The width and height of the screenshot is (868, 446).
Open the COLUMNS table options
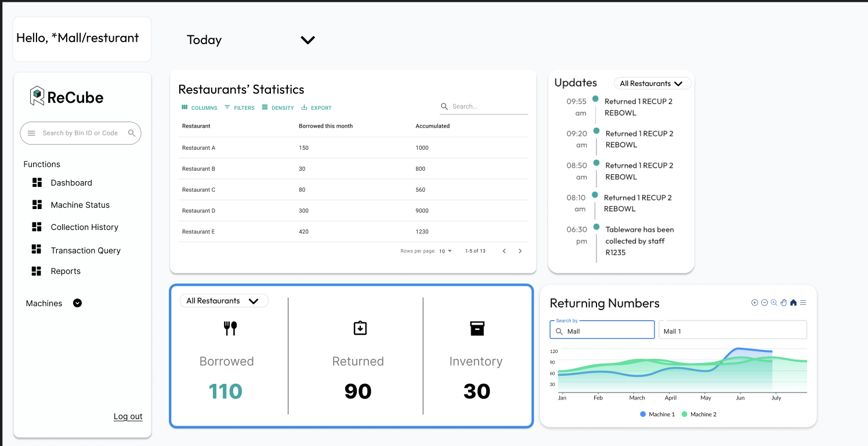click(x=200, y=107)
